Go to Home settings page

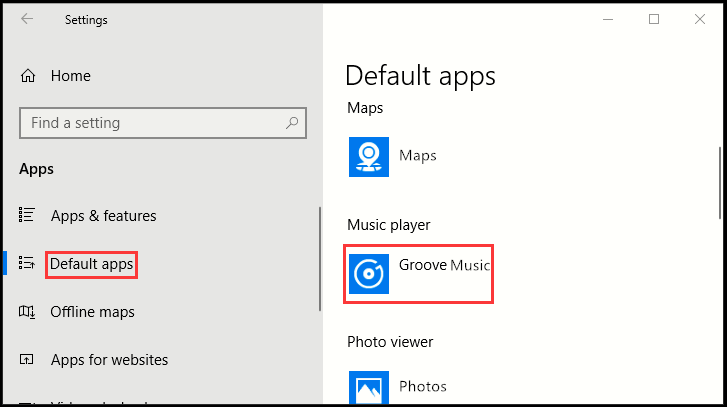(70, 76)
